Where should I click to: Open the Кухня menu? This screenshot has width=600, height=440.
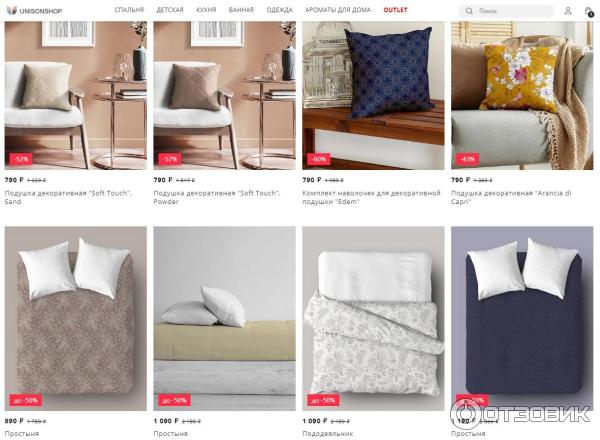206,10
